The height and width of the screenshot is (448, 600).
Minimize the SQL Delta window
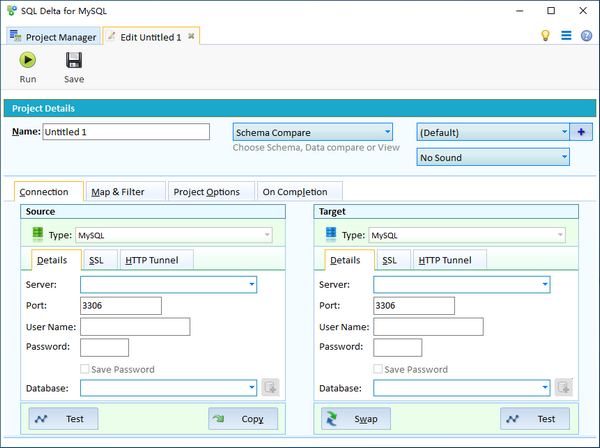click(x=519, y=11)
